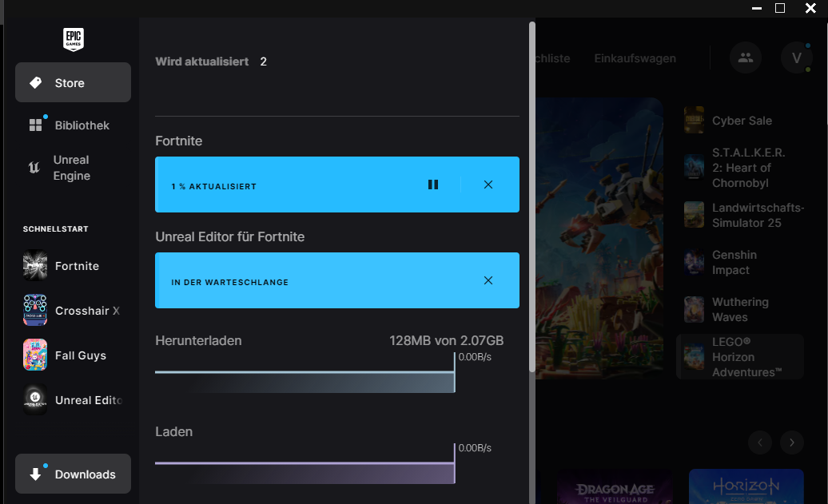Maximize the Epic Games Launcher window
Screen dimensions: 828x504
click(x=780, y=9)
